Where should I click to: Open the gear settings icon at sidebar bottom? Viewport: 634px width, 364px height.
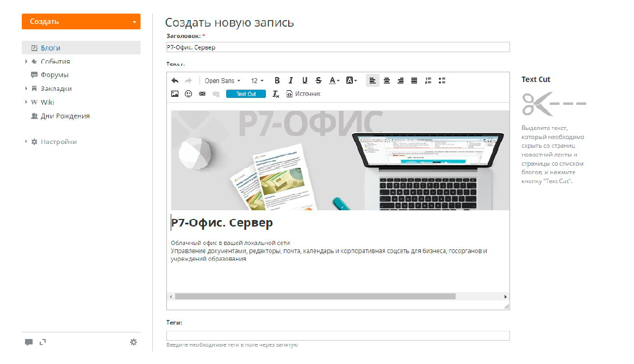(x=133, y=342)
